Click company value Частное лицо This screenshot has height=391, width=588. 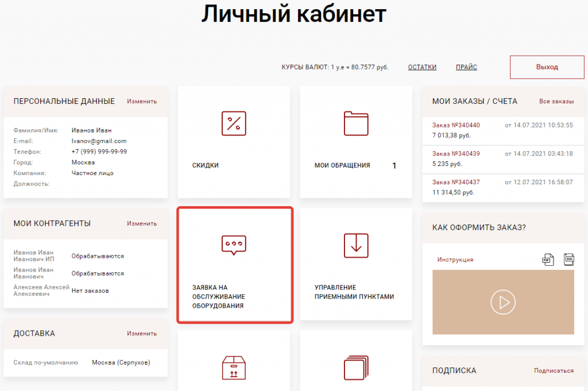92,173
